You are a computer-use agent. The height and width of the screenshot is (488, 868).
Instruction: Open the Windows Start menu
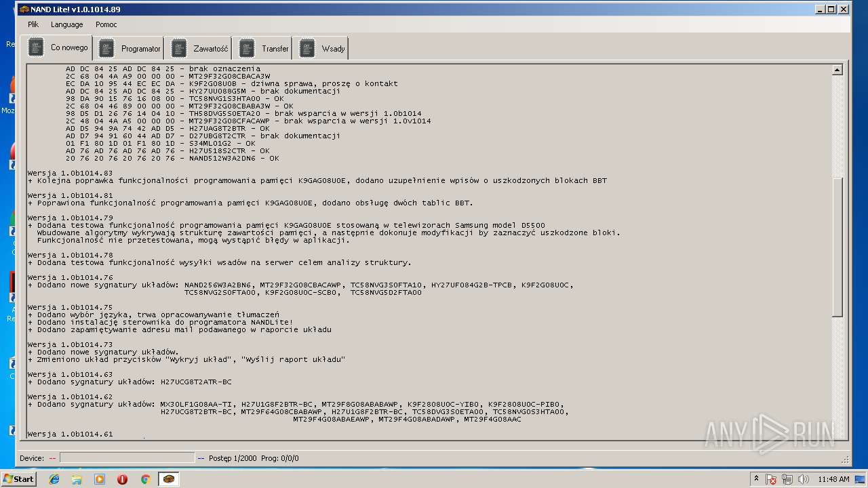pos(18,479)
